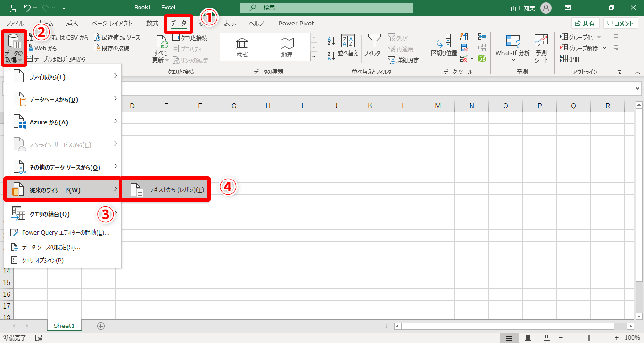Screen dimensions: 644x343
Task: Click the 山田 知美 account avatar
Action: click(546, 8)
